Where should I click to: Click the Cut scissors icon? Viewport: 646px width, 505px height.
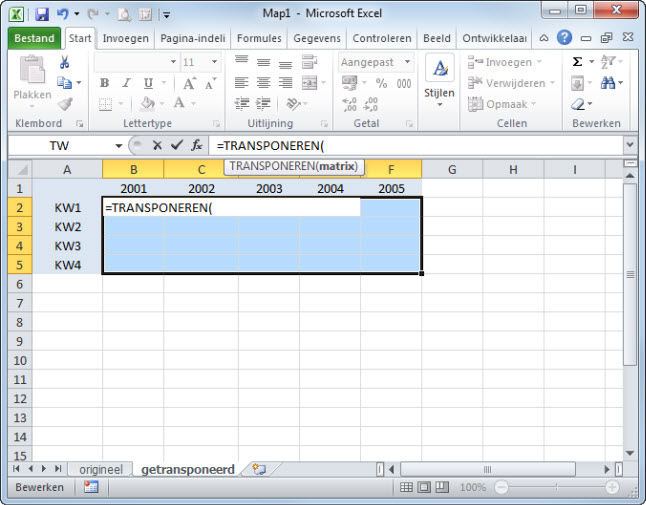(x=64, y=62)
